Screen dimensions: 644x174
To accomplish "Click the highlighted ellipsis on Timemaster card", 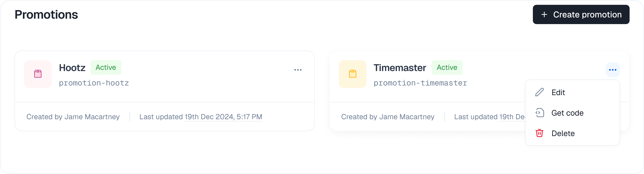I will click(x=613, y=70).
